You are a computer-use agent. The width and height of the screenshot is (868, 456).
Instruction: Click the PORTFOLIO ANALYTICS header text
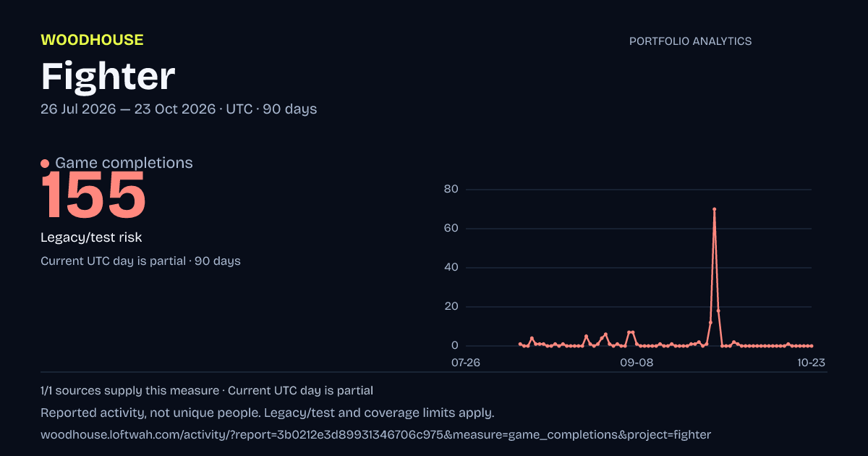pos(690,41)
